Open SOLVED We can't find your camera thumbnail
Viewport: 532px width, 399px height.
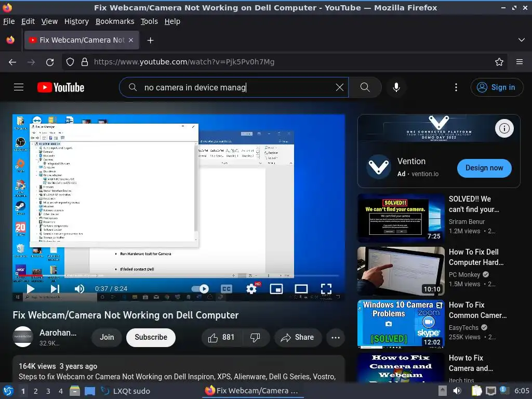pos(401,218)
